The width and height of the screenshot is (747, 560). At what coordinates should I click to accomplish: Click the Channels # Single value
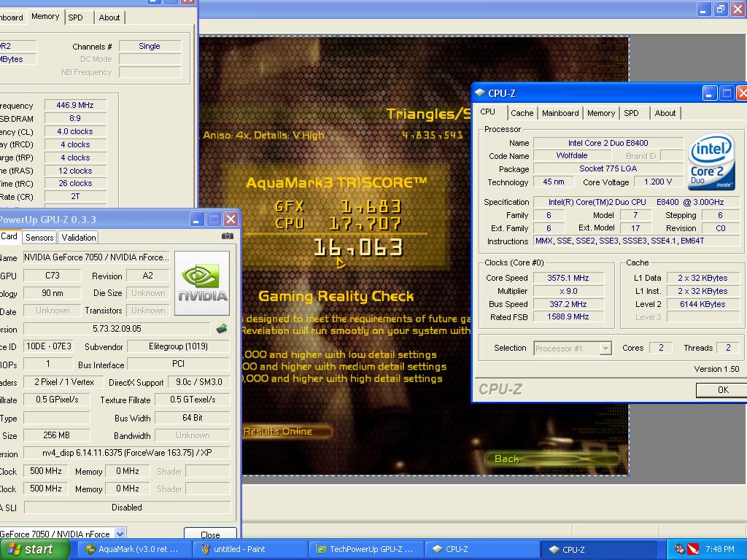pos(150,46)
